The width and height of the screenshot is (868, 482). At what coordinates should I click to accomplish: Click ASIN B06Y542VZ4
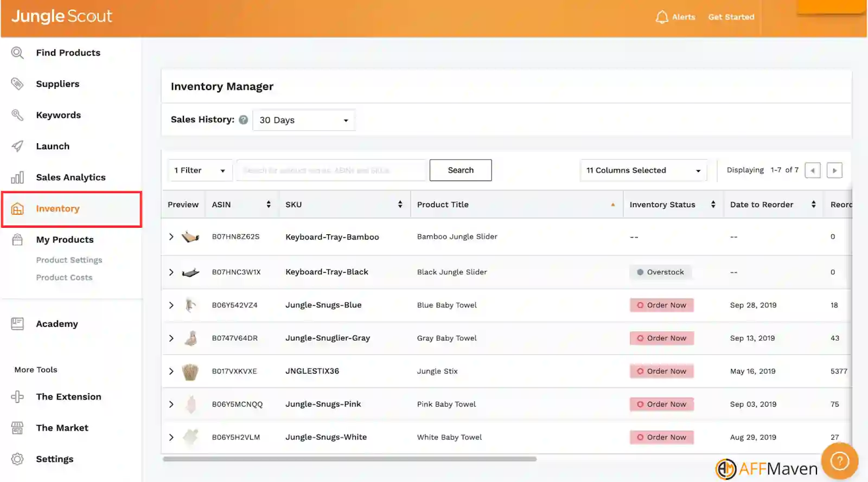(x=234, y=305)
